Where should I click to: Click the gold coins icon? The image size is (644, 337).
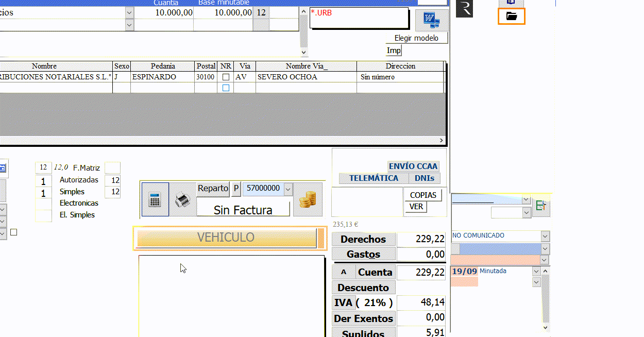point(308,199)
